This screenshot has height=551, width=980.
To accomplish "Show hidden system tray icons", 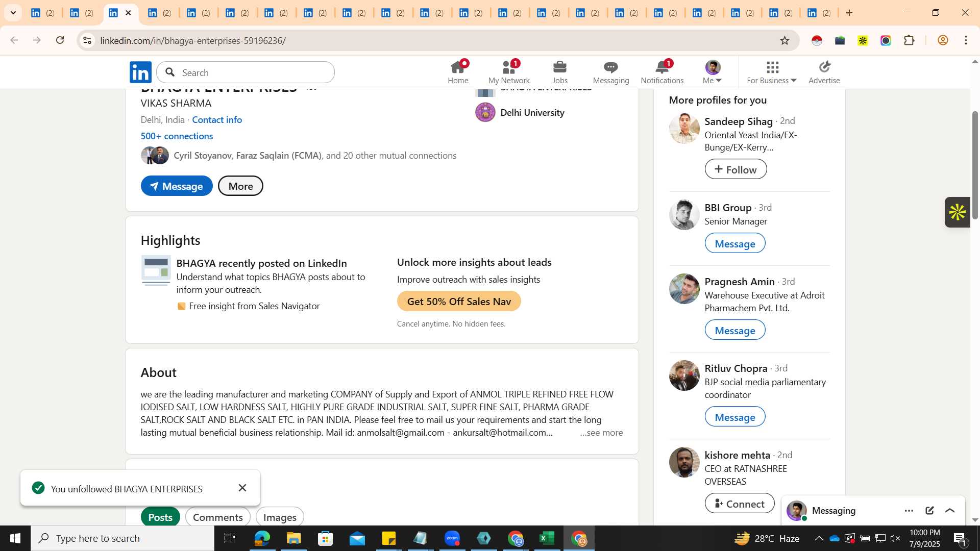I will click(819, 538).
